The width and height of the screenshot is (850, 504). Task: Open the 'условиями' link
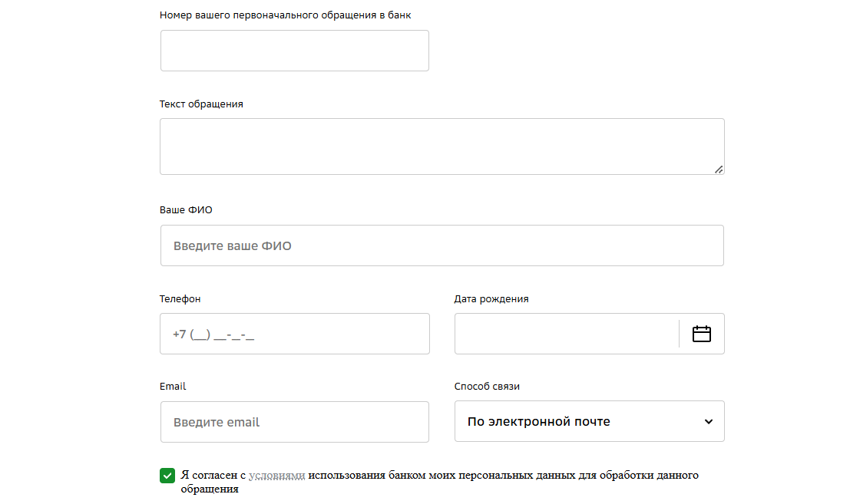(276, 476)
